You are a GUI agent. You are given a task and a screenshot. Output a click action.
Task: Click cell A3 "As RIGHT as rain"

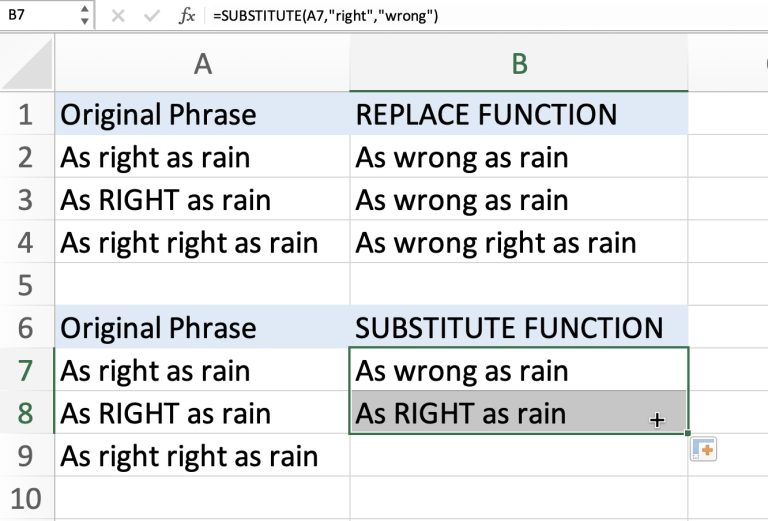[x=202, y=200]
